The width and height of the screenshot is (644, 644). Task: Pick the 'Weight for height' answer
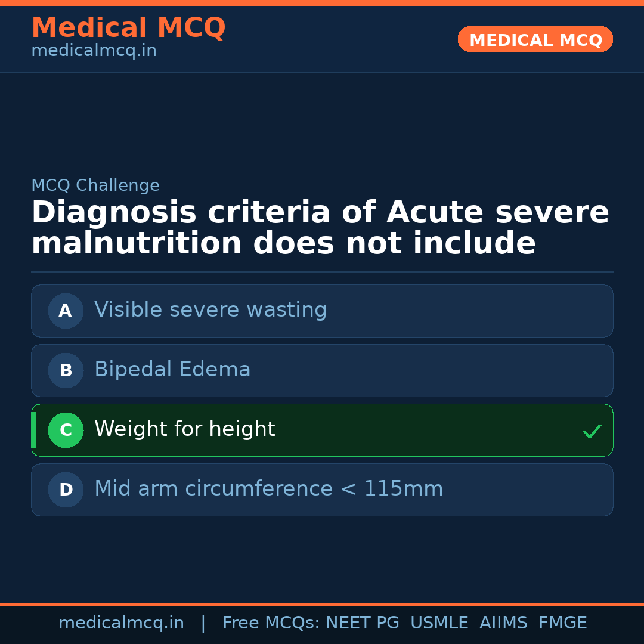185,429
